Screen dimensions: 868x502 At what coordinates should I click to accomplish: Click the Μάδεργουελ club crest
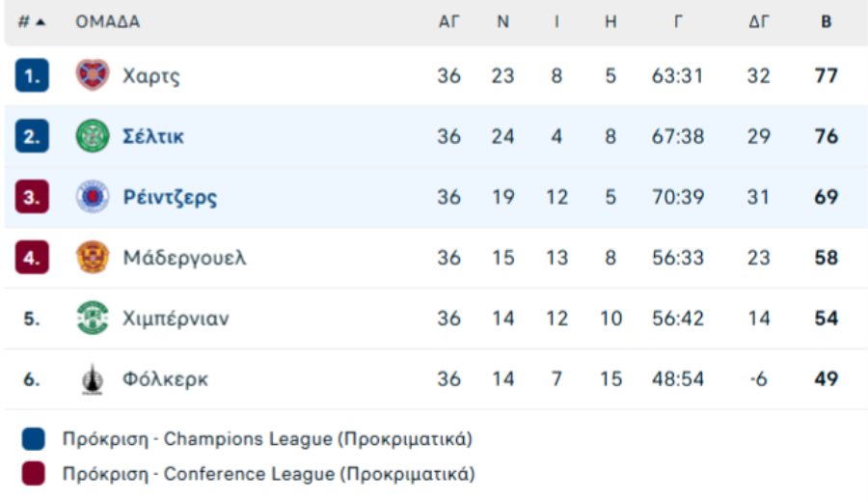[x=93, y=257]
